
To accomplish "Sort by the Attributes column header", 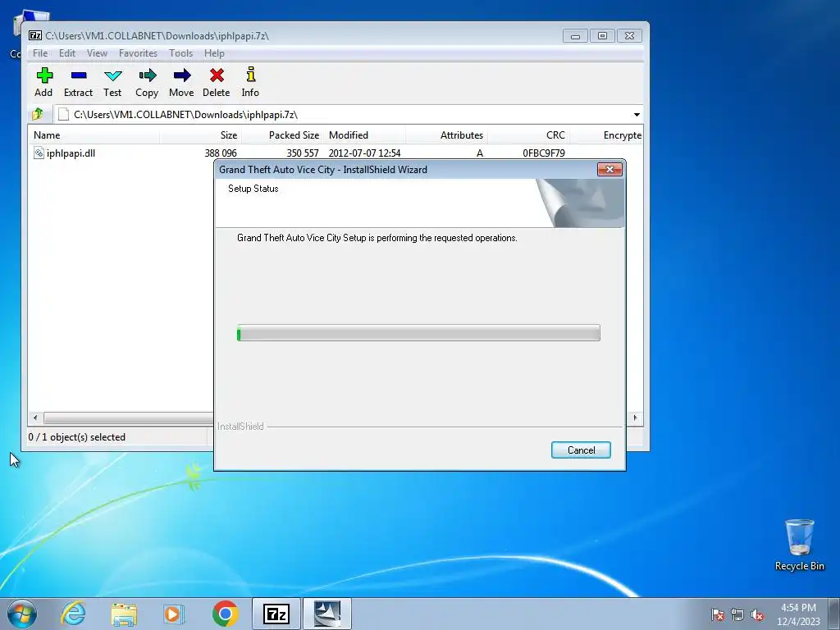I will click(446, 135).
